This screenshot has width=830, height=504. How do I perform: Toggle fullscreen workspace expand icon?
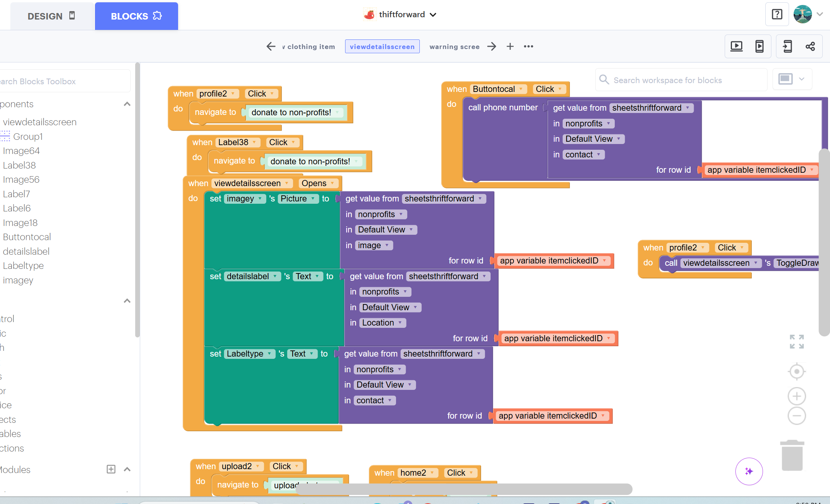tap(797, 342)
